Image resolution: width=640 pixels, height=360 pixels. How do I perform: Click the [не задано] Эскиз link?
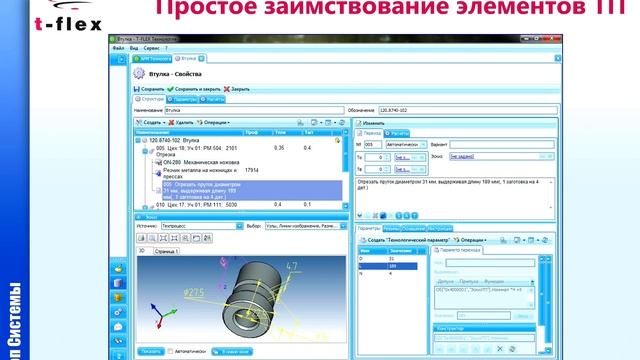(462, 157)
